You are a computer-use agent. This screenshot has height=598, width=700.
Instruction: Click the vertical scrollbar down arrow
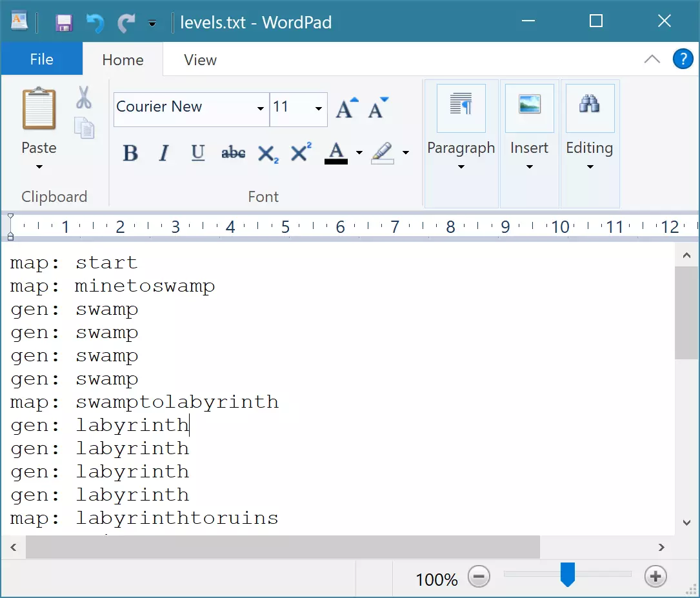coord(686,523)
